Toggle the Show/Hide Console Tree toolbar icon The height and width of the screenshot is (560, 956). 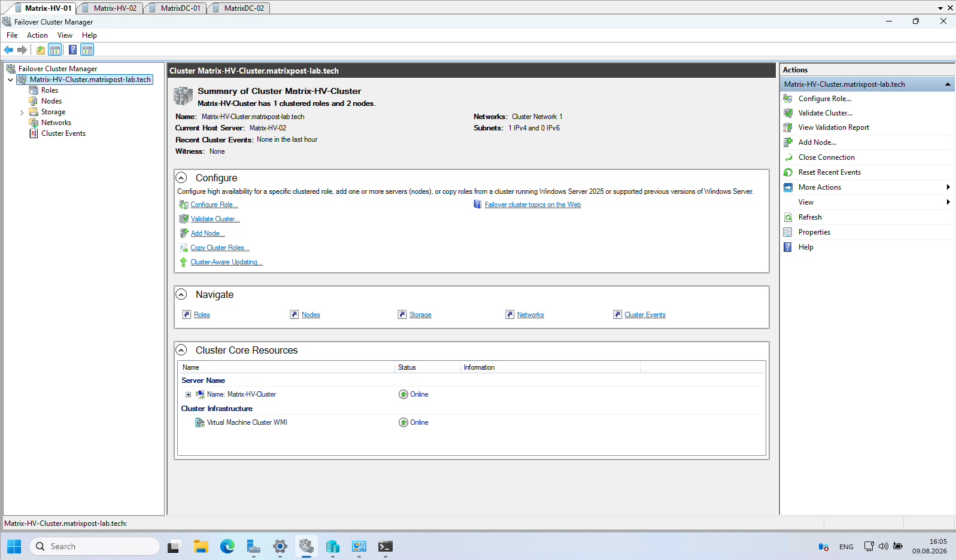(x=55, y=50)
